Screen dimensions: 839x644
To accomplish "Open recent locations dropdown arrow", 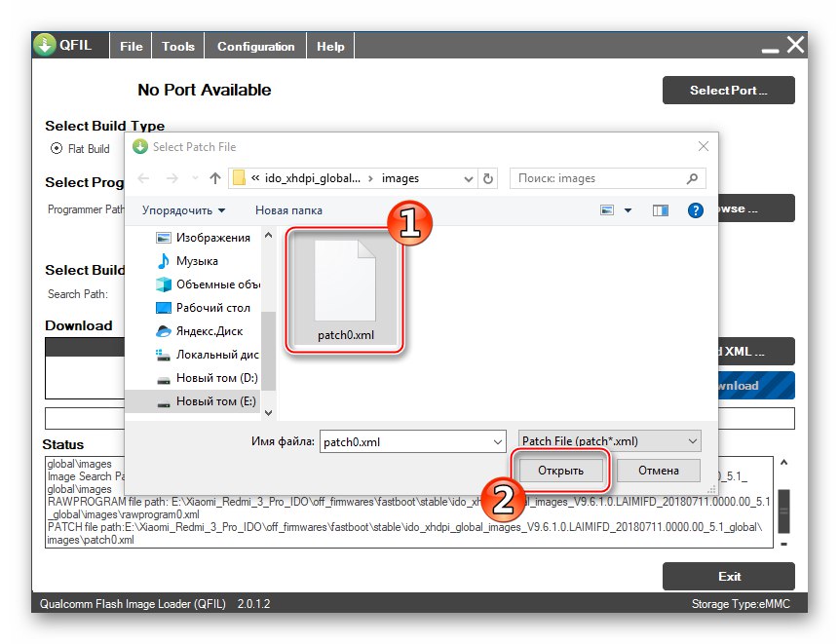I will tap(195, 178).
